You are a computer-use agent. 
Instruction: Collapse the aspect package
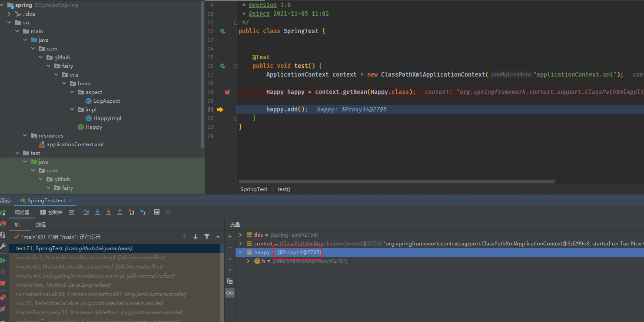click(x=72, y=92)
